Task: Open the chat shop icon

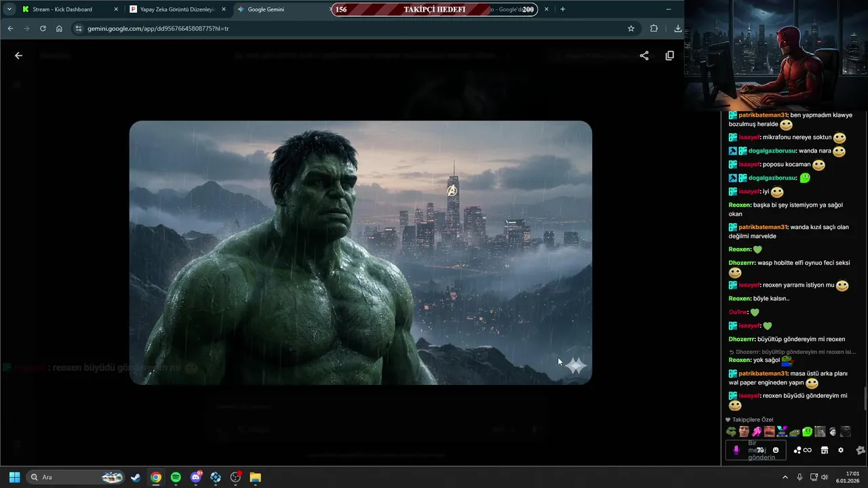Action: click(825, 450)
